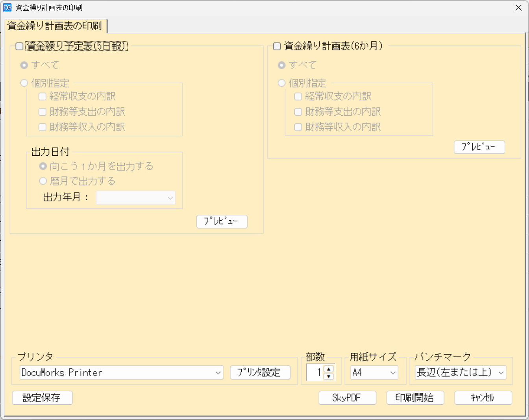Viewport: 529px width, 420px height.
Task: Click プレビュー in the 5日報 section
Action: pos(222,221)
